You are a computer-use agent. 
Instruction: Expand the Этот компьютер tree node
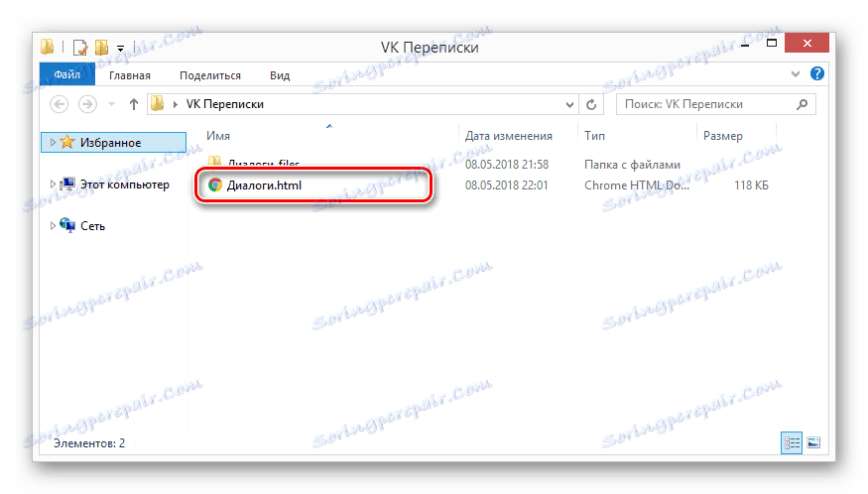[x=53, y=184]
